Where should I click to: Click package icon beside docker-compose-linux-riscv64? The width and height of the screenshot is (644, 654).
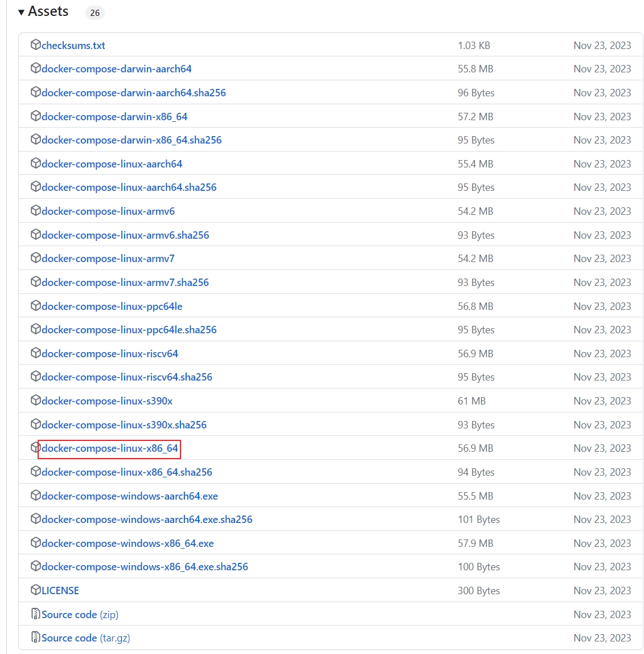tap(35, 353)
